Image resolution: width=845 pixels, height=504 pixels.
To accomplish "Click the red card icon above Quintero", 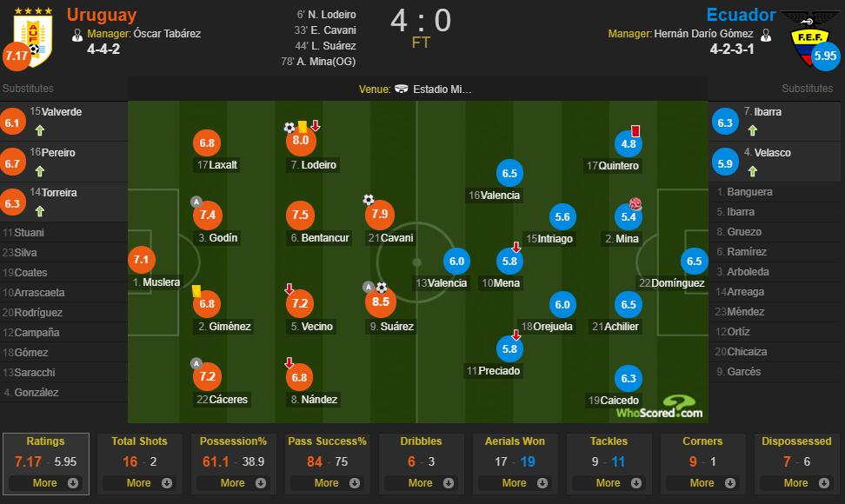I will pyautogui.click(x=635, y=130).
